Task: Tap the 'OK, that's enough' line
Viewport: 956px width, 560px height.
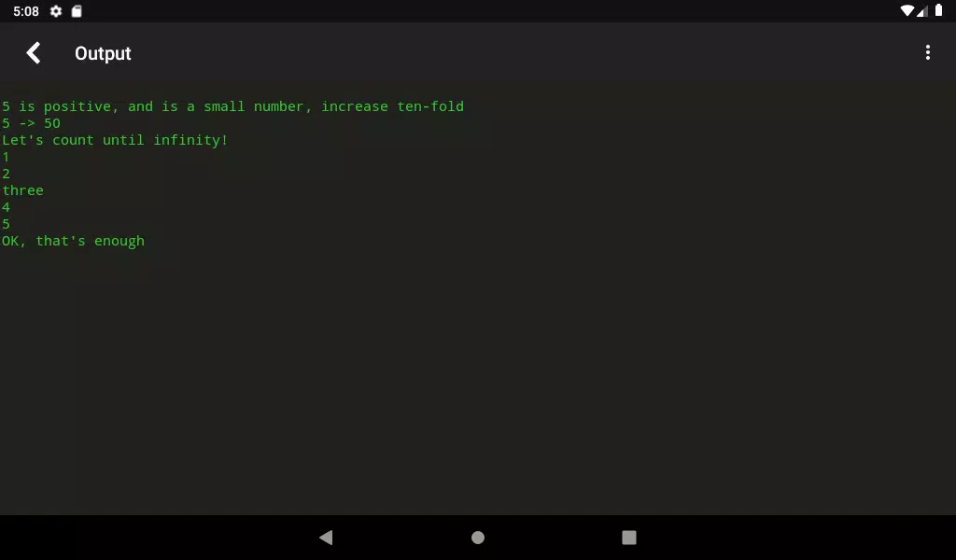Action: (x=73, y=242)
